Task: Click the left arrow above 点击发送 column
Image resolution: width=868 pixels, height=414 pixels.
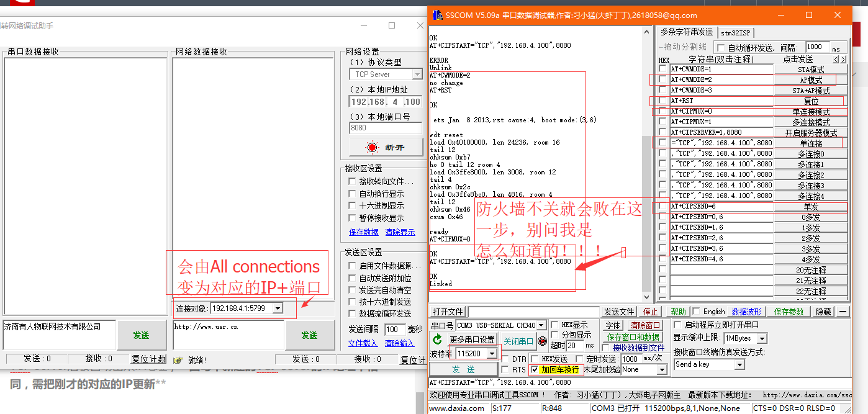Action: pyautogui.click(x=836, y=59)
